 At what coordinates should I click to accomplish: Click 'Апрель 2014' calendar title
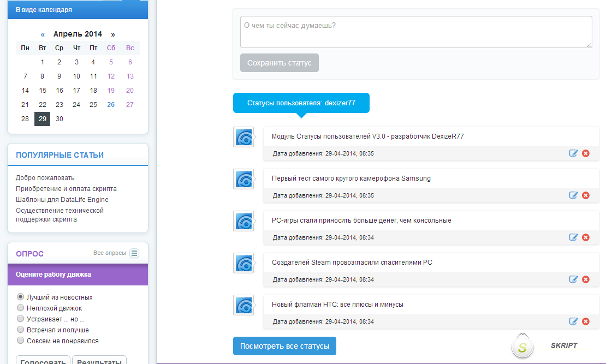[78, 34]
